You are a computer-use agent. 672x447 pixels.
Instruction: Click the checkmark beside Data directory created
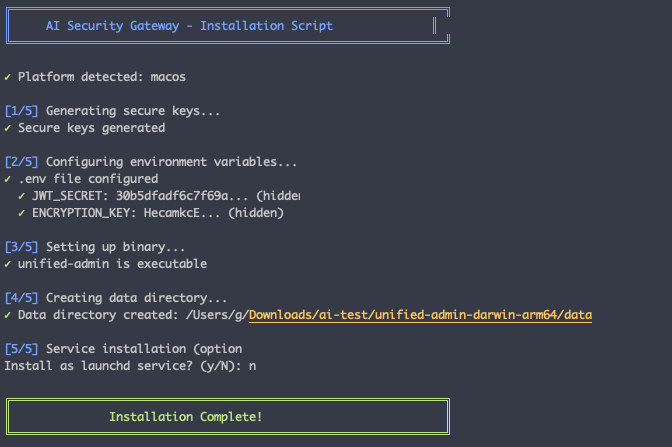click(x=8, y=315)
